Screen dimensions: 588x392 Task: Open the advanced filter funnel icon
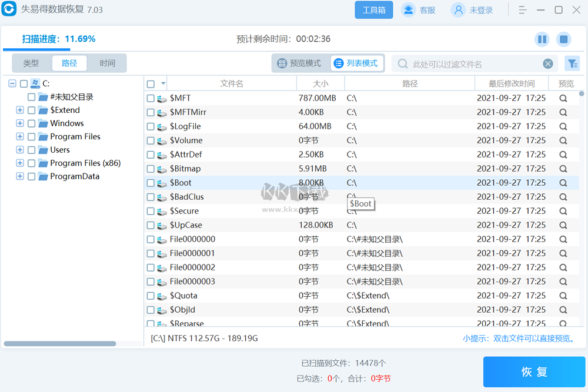point(572,63)
